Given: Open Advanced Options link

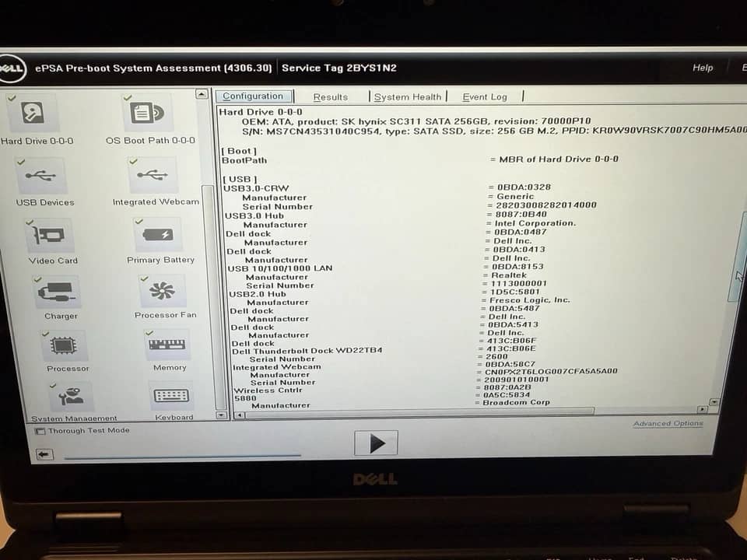Looking at the screenshot, I should pyautogui.click(x=668, y=423).
